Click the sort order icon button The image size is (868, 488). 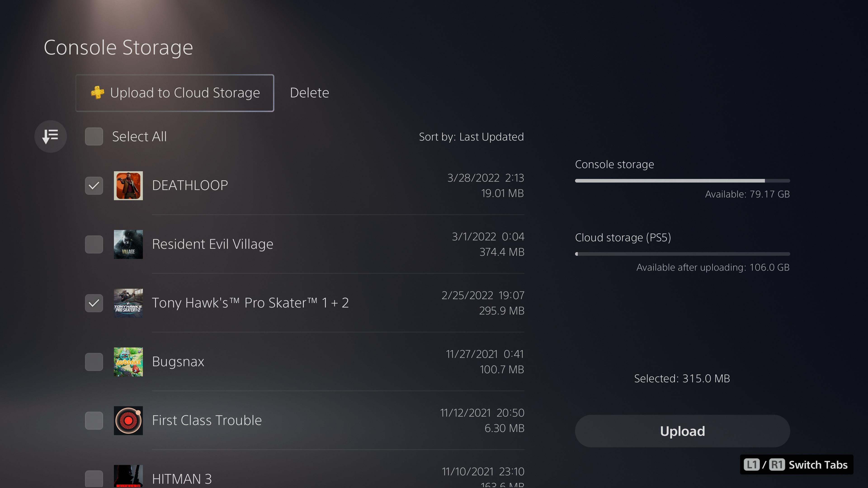coord(51,136)
